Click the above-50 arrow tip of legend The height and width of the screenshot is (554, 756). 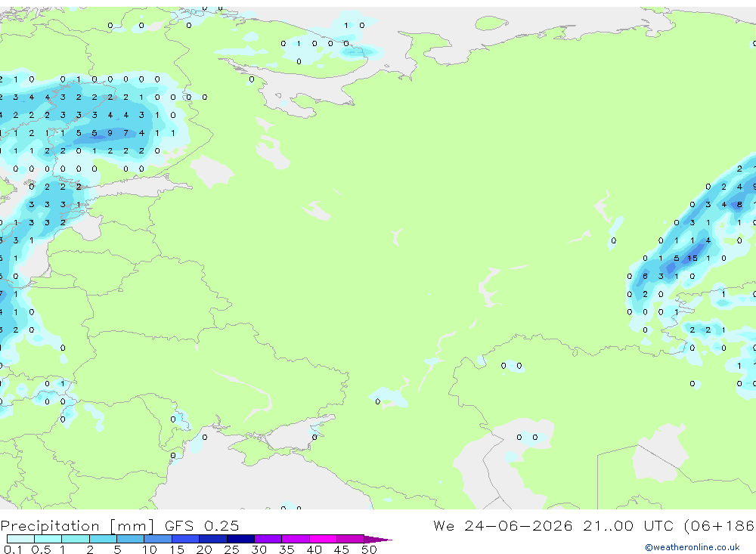coord(377,539)
